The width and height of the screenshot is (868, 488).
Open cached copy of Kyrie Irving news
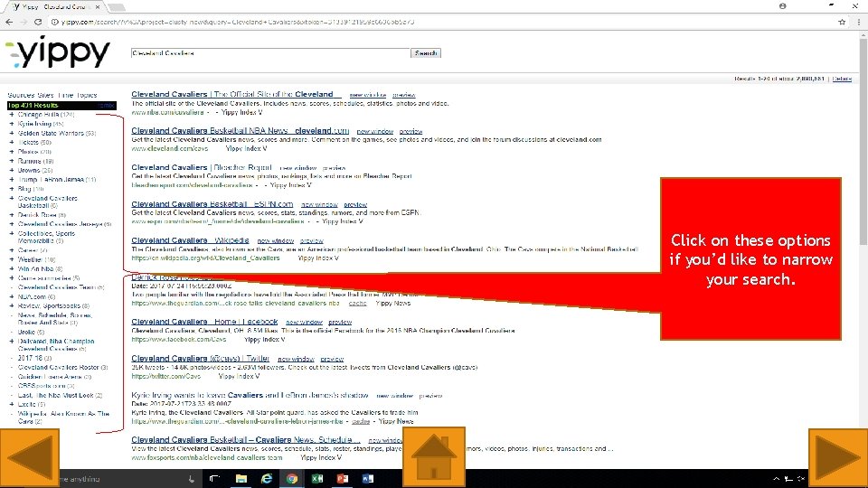[361, 422]
